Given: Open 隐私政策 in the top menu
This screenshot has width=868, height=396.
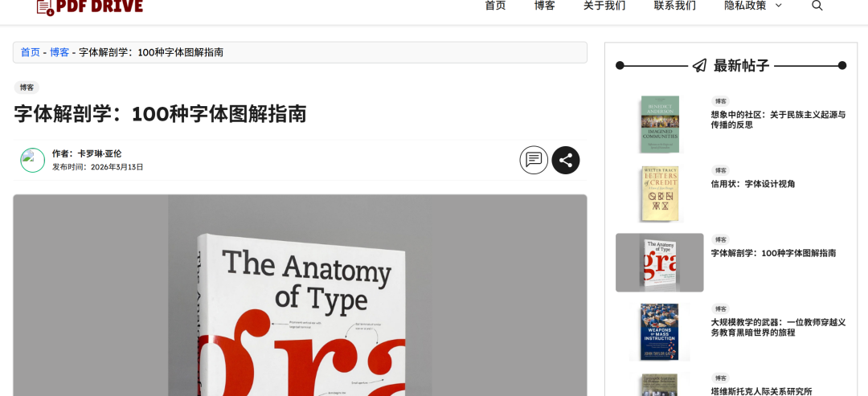Looking at the screenshot, I should 745,6.
